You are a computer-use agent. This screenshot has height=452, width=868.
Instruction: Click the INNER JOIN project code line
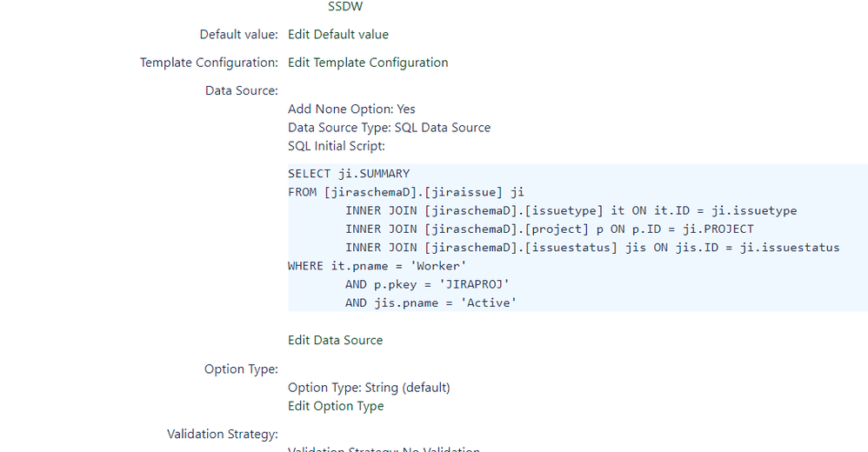click(x=550, y=229)
